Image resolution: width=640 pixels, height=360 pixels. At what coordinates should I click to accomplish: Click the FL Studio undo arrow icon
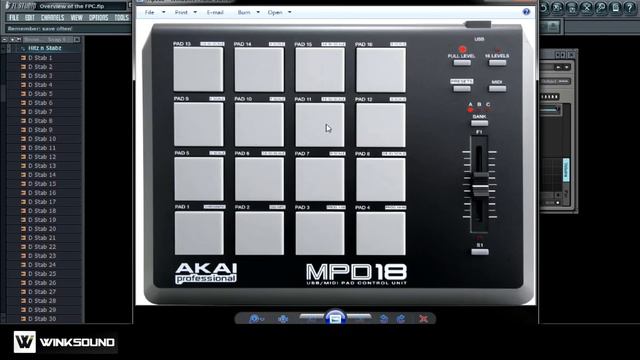pyautogui.click(x=543, y=8)
